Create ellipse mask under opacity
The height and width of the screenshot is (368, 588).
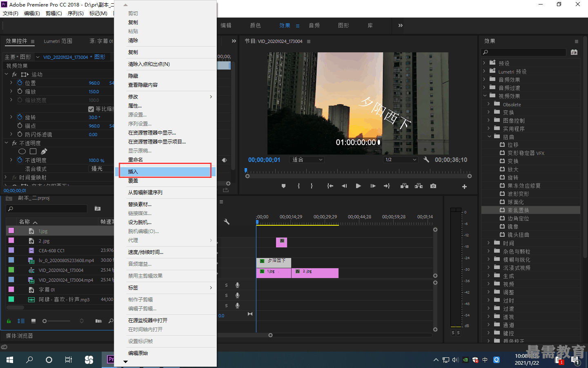[22, 151]
